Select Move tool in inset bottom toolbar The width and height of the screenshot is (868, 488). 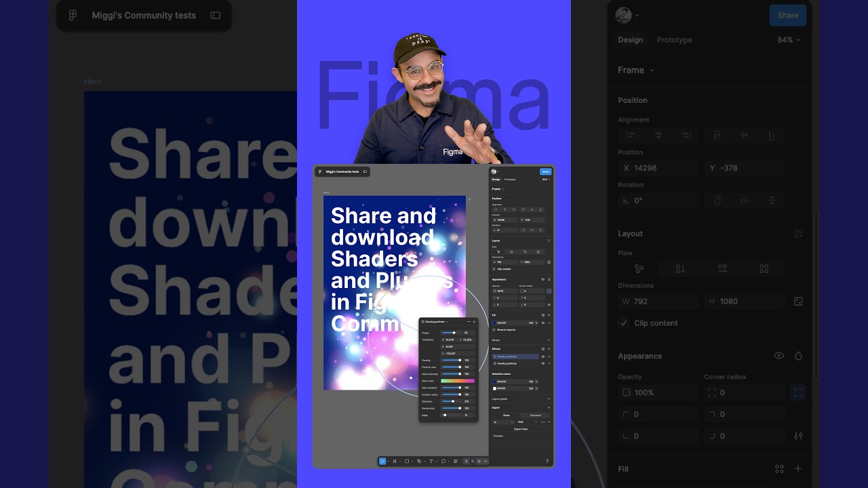[x=382, y=461]
